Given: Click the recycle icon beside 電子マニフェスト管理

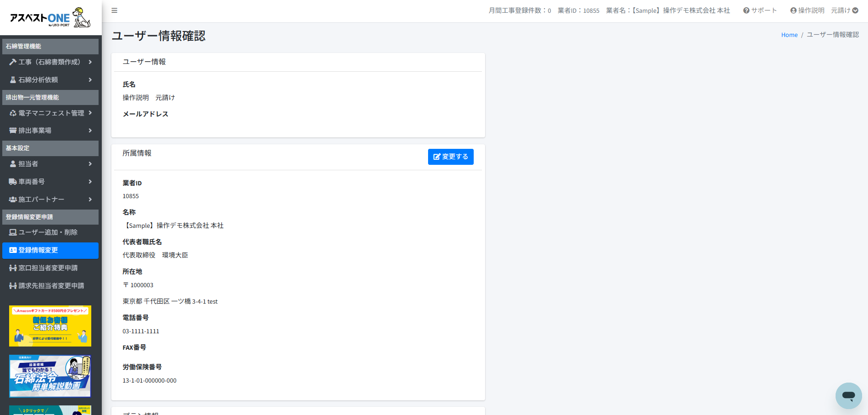Looking at the screenshot, I should 13,113.
